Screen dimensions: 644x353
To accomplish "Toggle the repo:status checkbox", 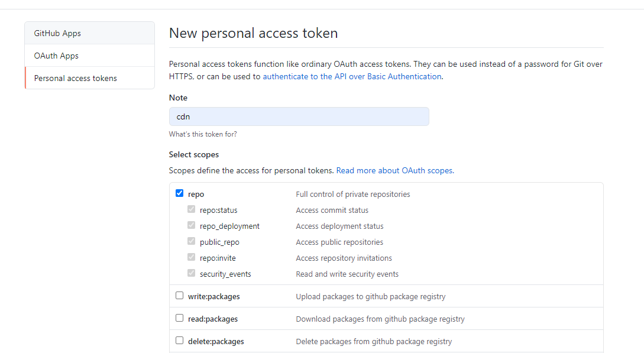I will tap(192, 209).
